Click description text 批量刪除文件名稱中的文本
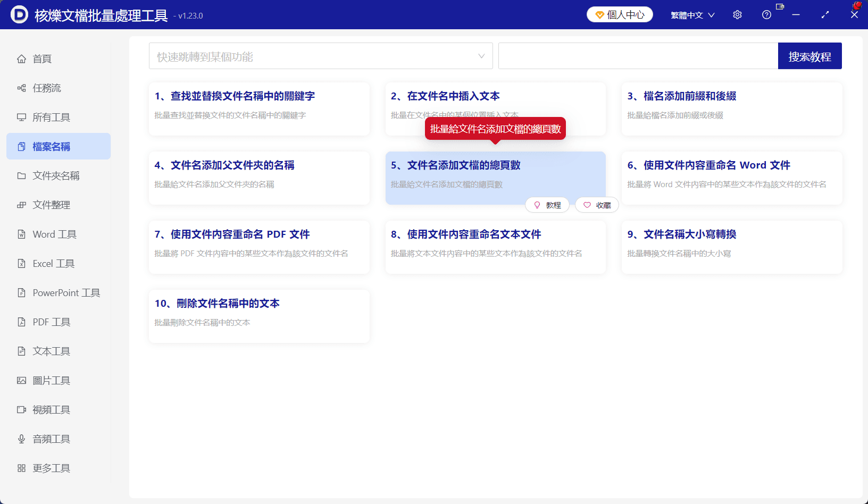 (x=202, y=323)
